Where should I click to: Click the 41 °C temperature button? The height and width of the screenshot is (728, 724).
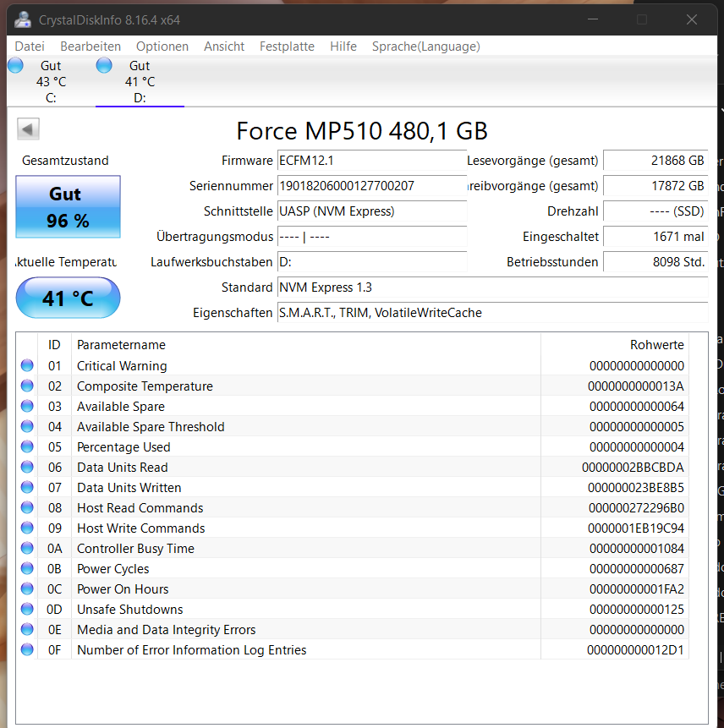(x=69, y=298)
